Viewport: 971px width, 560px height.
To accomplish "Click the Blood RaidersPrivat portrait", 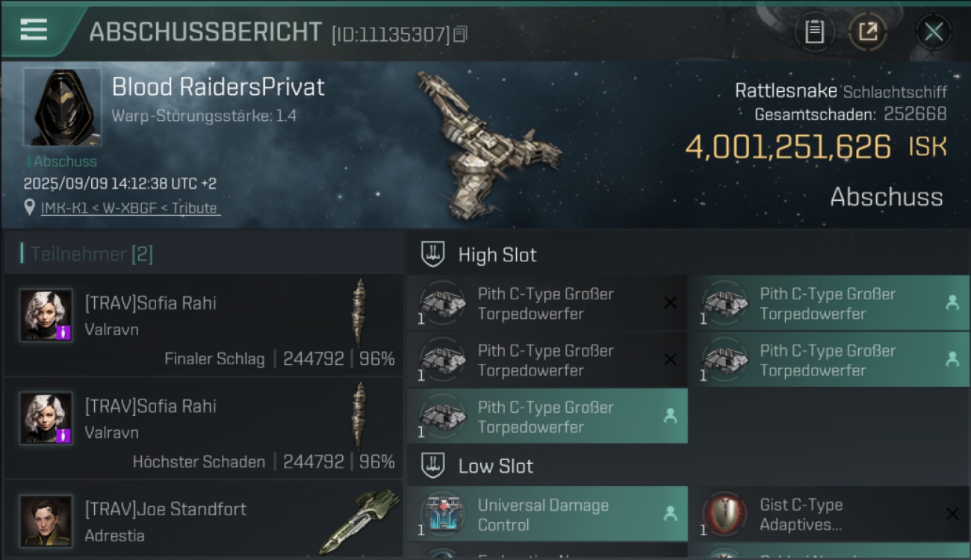I will (62, 107).
